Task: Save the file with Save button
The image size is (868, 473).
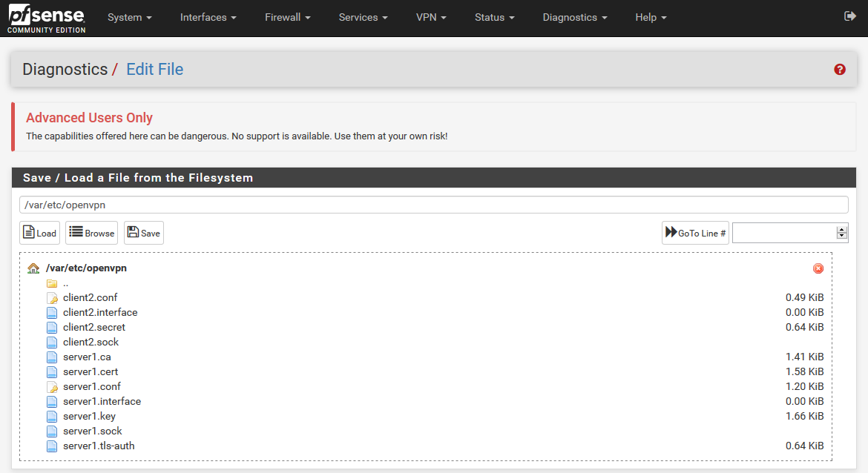Action: click(x=144, y=233)
